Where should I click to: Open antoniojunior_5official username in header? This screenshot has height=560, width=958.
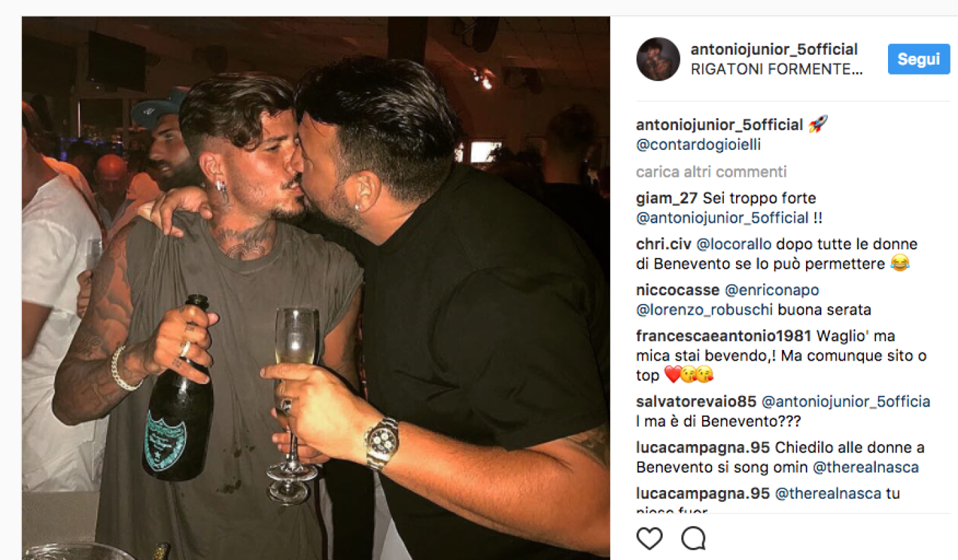[774, 49]
